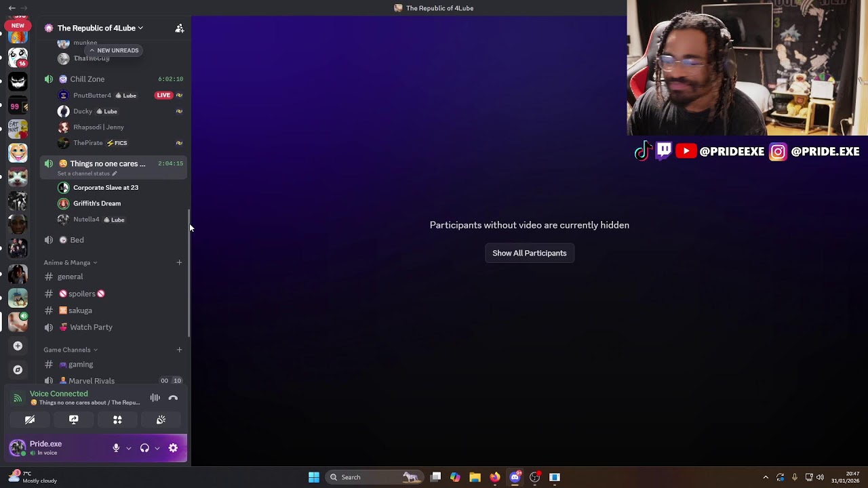Image resolution: width=868 pixels, height=488 pixels.
Task: Open the soundboard button
Action: 161,420
